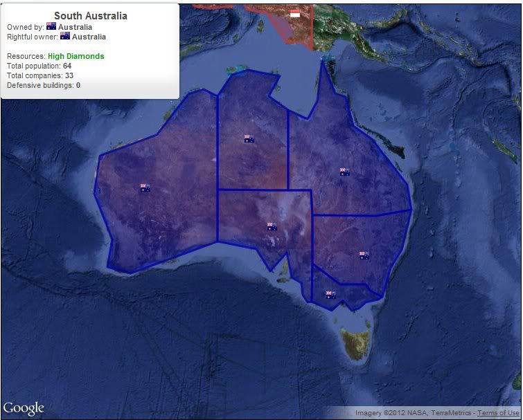
Task: Click 'High Diamonds' resource text
Action: (x=76, y=56)
